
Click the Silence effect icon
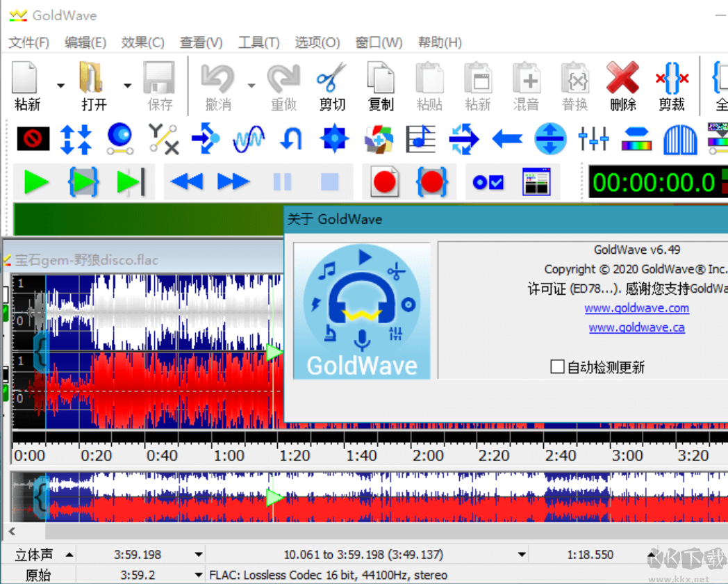point(33,139)
